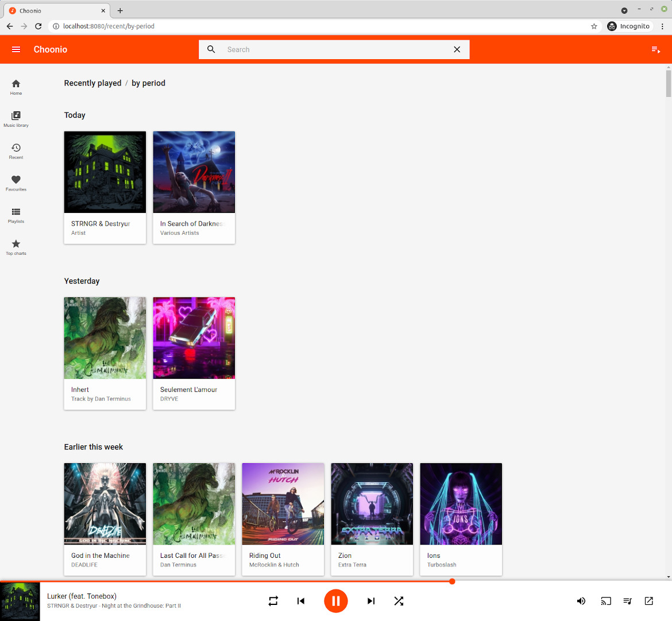The image size is (672, 621).
Task: Skip to next track
Action: pyautogui.click(x=371, y=601)
